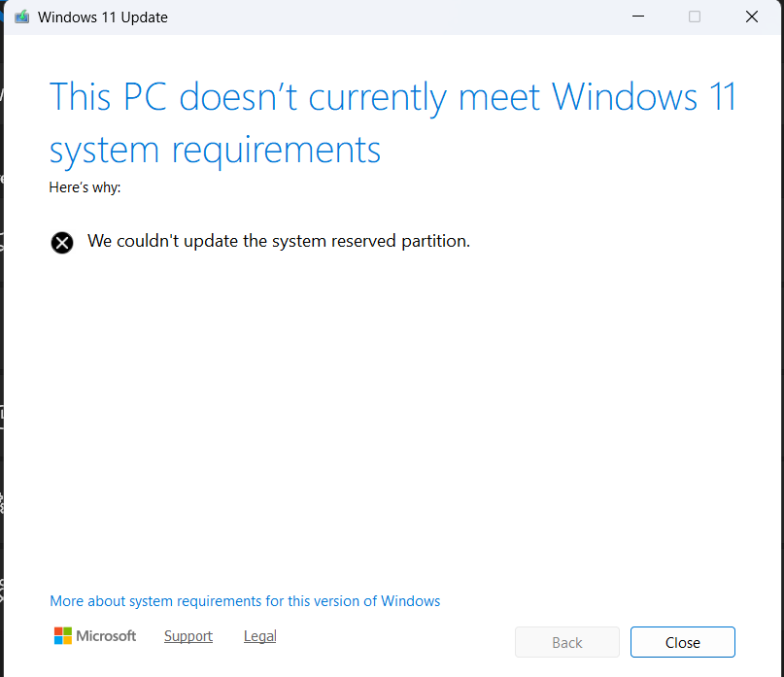Click the disabled Back button
Screen dimensions: 784x677
pyautogui.click(x=566, y=642)
